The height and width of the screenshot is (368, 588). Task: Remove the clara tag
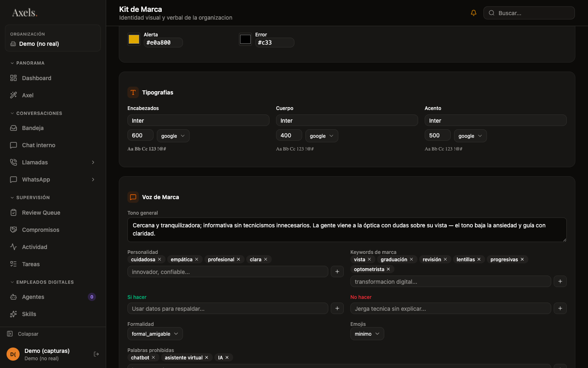(x=265, y=259)
